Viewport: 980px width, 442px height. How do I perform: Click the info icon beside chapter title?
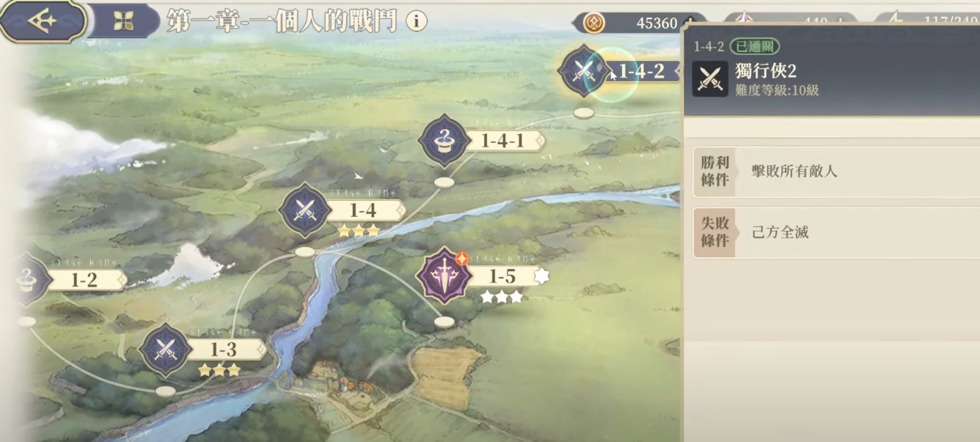point(416,21)
